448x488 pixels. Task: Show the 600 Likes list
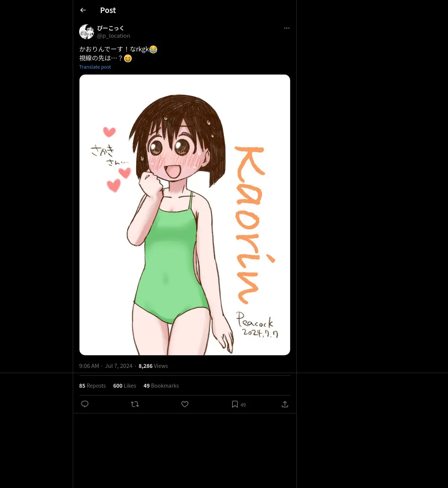coord(124,386)
